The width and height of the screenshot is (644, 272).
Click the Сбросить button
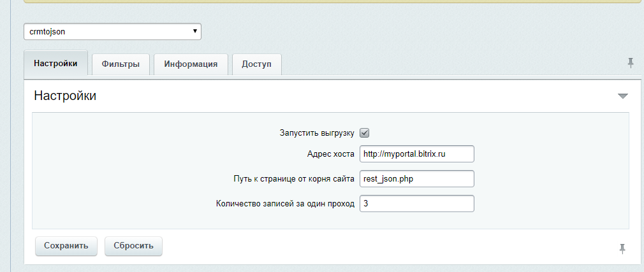click(x=133, y=246)
